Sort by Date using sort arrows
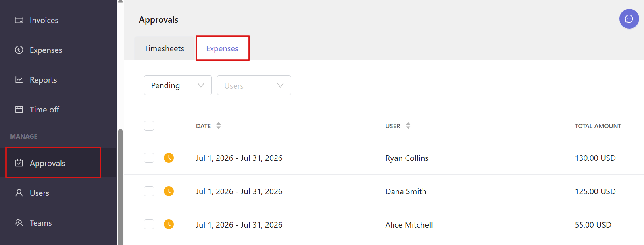The width and height of the screenshot is (644, 245). tap(218, 126)
